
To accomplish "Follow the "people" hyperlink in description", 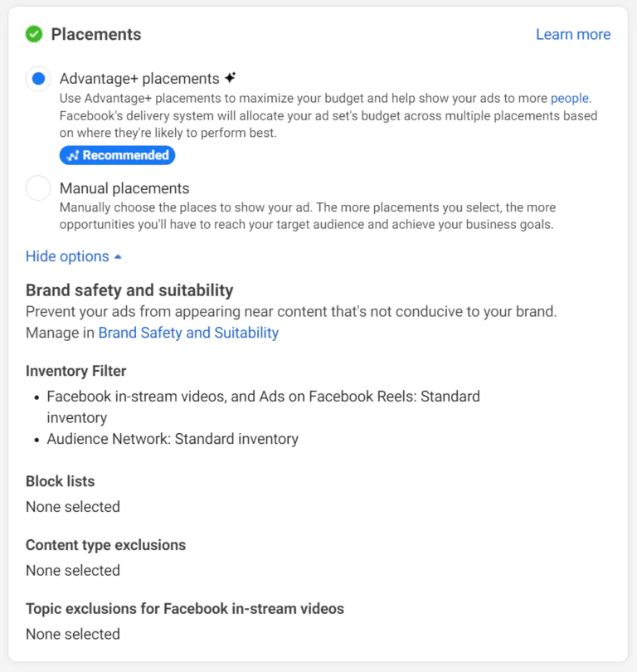I will pyautogui.click(x=570, y=98).
